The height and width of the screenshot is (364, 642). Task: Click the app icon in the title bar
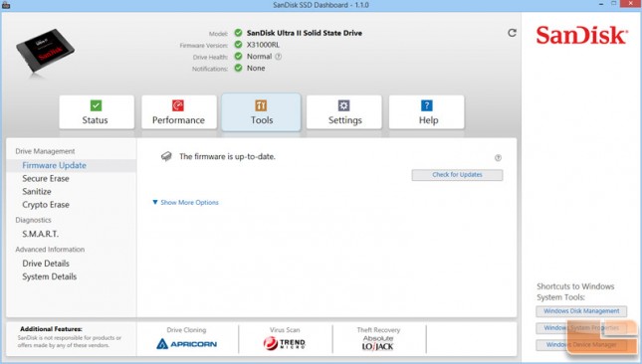click(6, 5)
